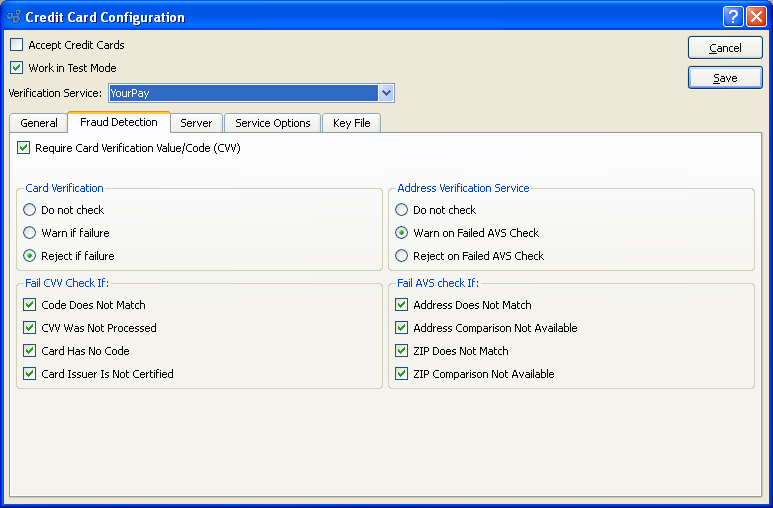
Task: Uncheck Require Card Verification Value/Code
Action: [24, 148]
